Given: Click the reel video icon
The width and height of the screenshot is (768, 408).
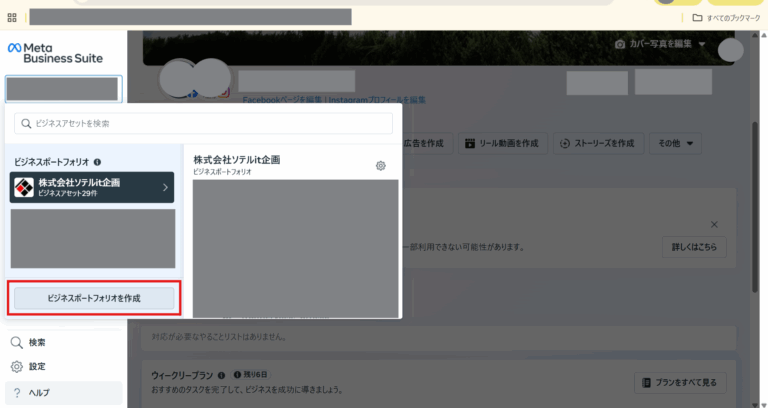Looking at the screenshot, I should pyautogui.click(x=470, y=143).
